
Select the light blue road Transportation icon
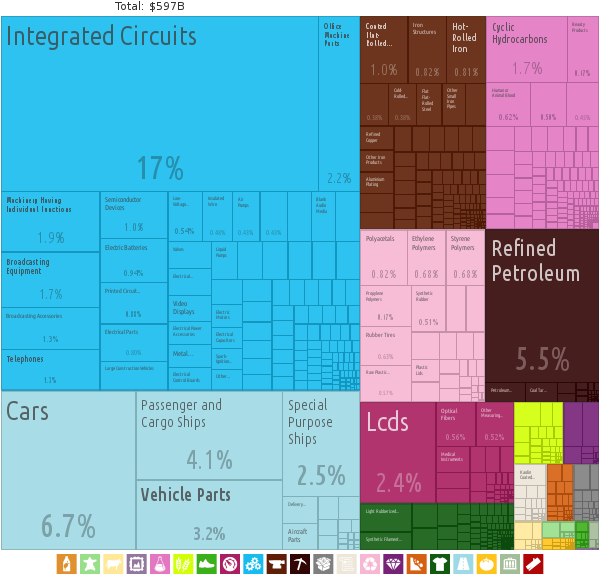coord(463,564)
